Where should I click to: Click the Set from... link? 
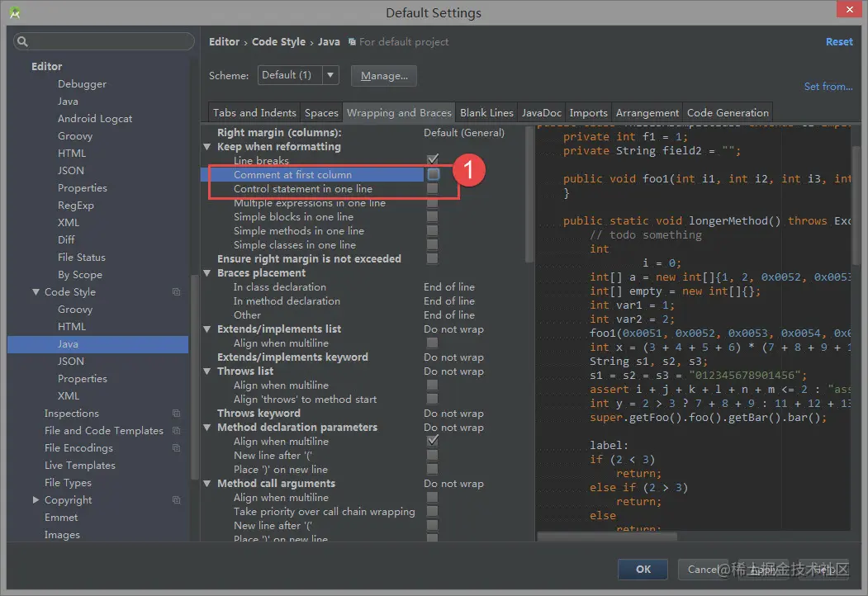pos(828,87)
